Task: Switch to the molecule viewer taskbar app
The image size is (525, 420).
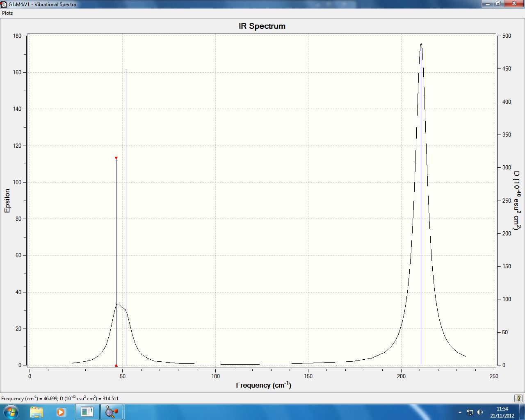Action: coord(112,412)
